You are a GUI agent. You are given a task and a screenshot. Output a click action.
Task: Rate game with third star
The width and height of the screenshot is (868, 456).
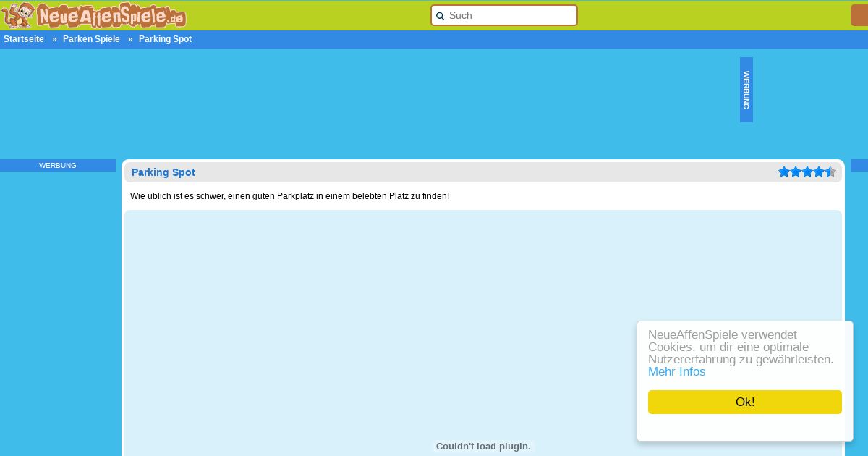807,172
